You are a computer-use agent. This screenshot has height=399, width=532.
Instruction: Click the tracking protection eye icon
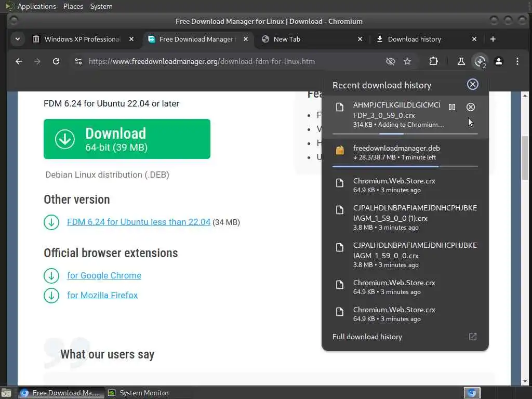pyautogui.click(x=391, y=61)
